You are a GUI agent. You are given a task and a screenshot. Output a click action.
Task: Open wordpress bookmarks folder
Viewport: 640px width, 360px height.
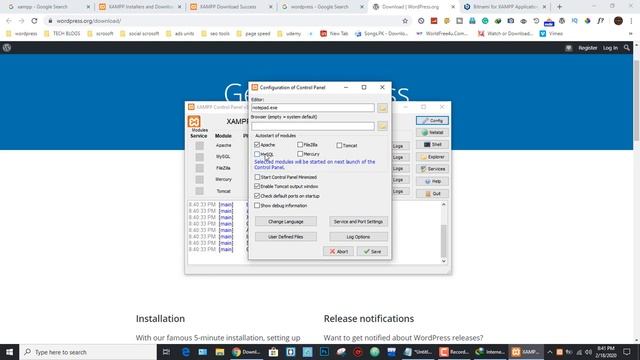tap(22, 33)
